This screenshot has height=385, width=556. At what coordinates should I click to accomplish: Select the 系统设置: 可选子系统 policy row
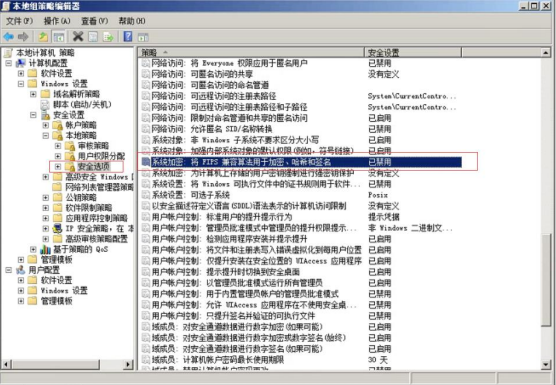pyautogui.click(x=300, y=195)
